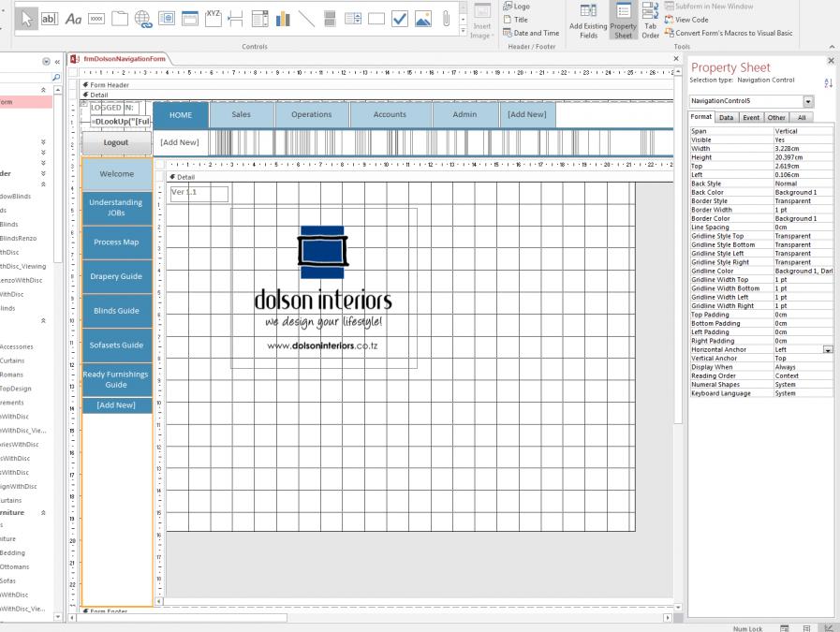Image resolution: width=840 pixels, height=632 pixels.
Task: Choose the Navigation Control tool
Action: (x=190, y=20)
